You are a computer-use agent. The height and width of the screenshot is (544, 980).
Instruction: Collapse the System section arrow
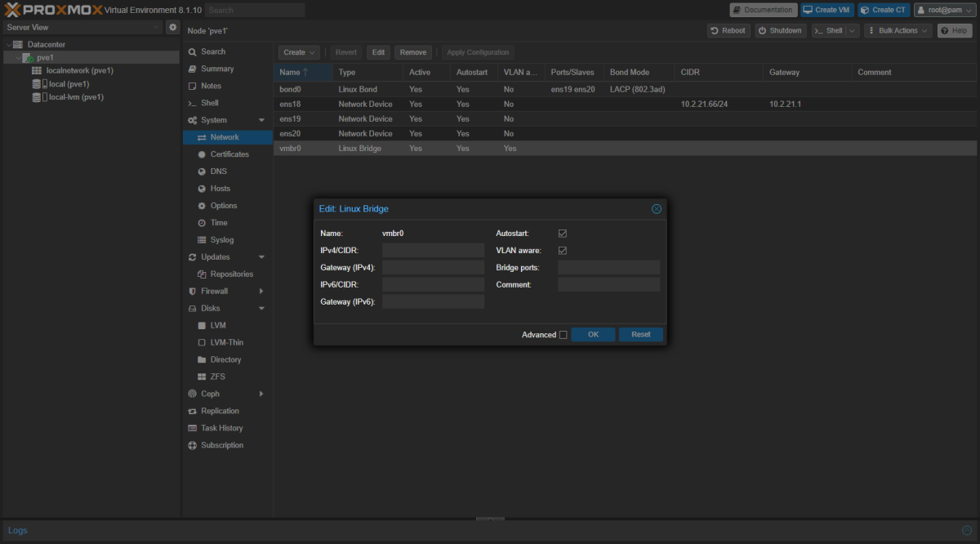point(261,120)
